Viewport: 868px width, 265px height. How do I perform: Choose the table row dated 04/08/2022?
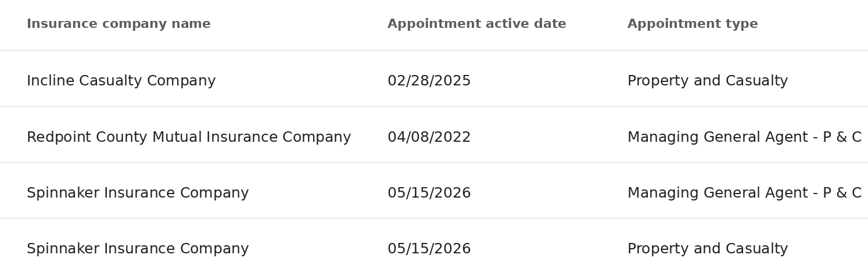434,135
